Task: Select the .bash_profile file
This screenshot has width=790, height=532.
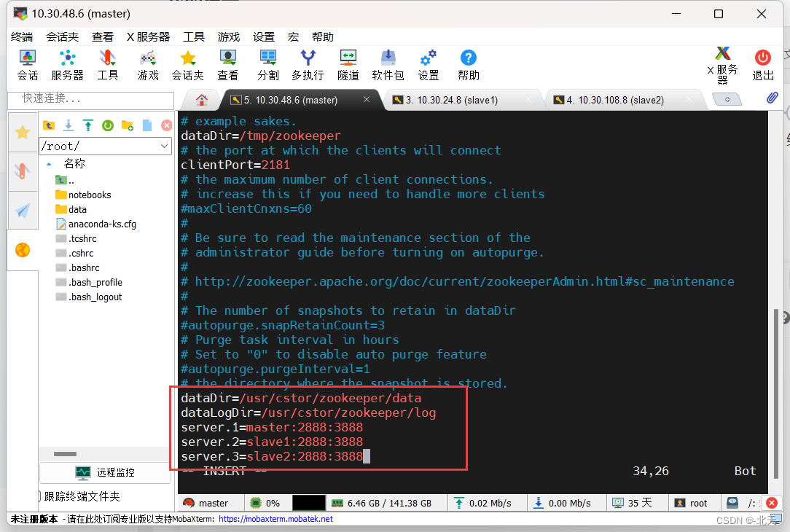Action: coord(89,283)
